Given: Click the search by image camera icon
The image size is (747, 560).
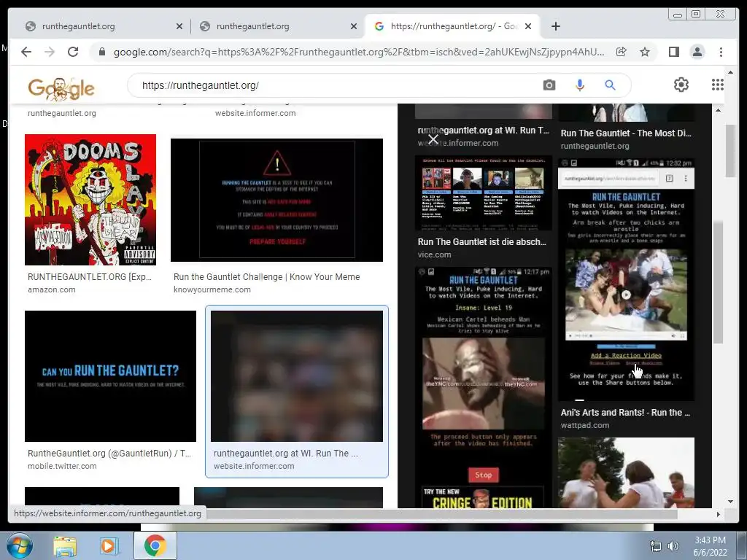Looking at the screenshot, I should pos(549,85).
